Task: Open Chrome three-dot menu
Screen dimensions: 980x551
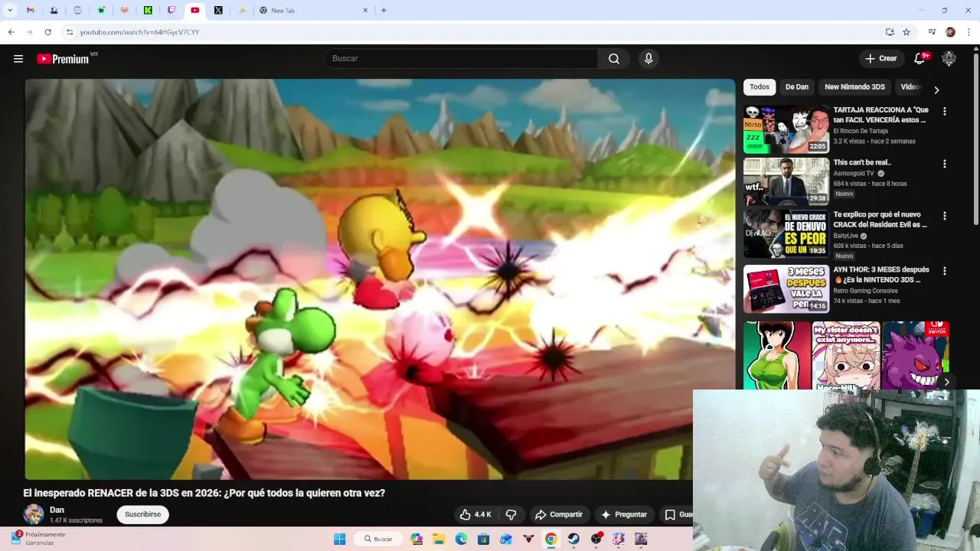Action: (x=969, y=32)
